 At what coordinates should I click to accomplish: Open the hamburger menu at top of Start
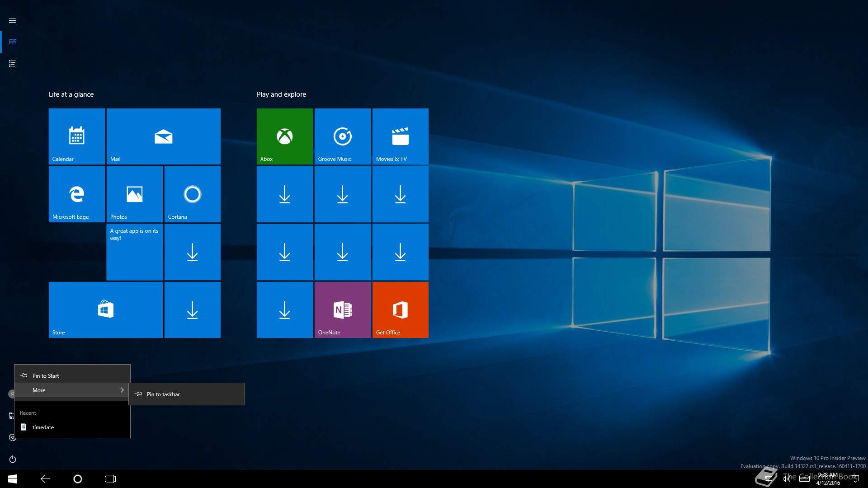click(13, 20)
